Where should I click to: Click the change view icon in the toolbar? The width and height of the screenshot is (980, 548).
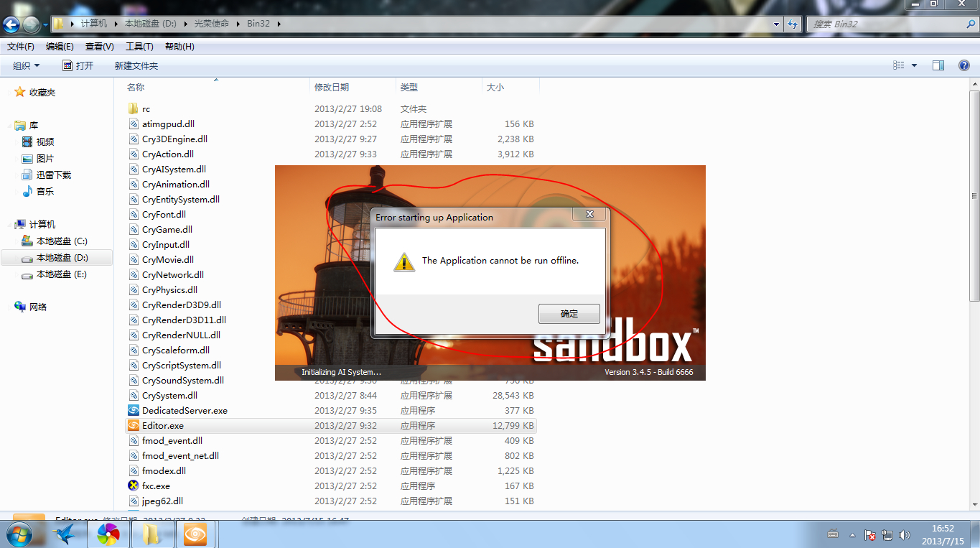coord(899,65)
